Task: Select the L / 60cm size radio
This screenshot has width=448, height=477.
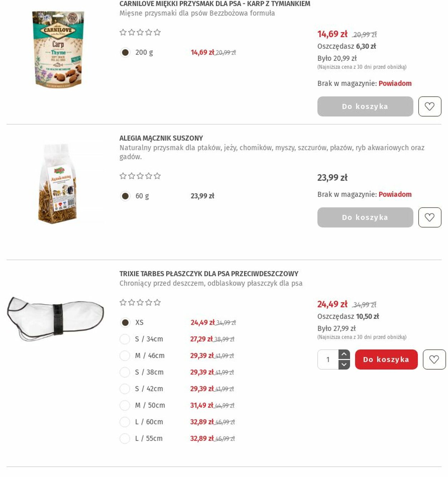Action: pyautogui.click(x=125, y=422)
